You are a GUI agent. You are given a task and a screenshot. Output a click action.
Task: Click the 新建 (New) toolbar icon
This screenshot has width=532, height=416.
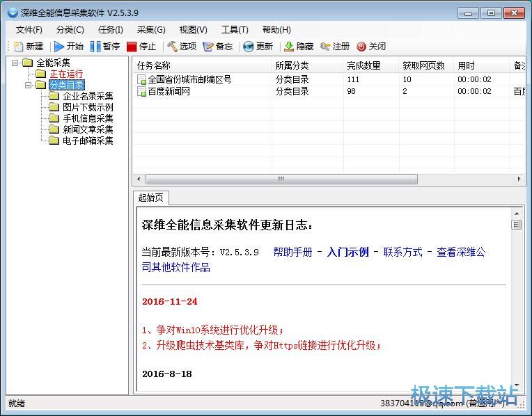tap(18, 47)
